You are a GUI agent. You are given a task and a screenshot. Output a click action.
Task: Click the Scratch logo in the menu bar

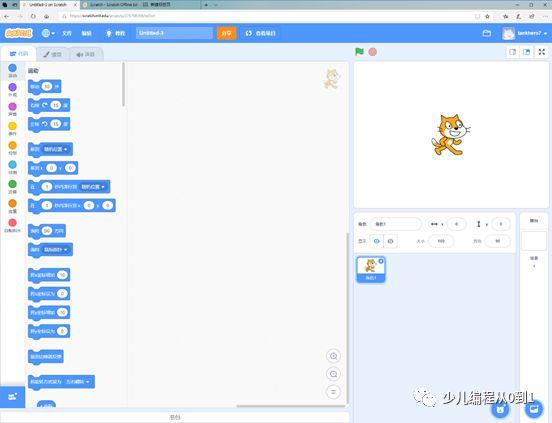coord(19,33)
